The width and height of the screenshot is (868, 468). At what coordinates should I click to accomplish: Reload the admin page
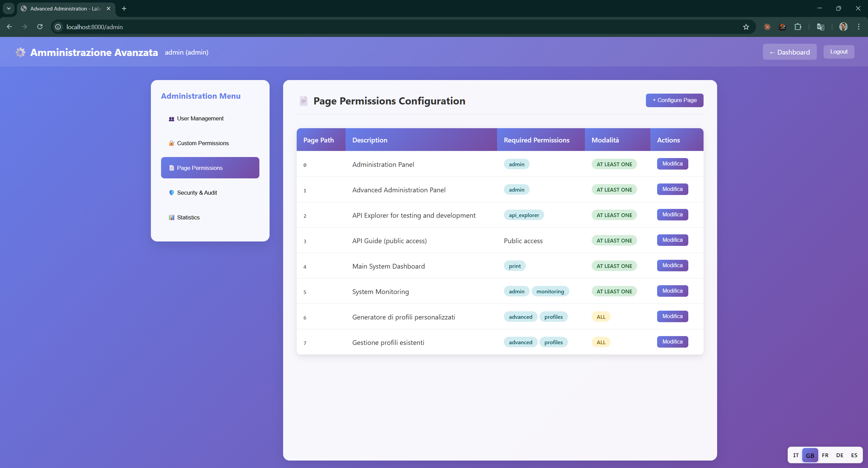pos(40,27)
